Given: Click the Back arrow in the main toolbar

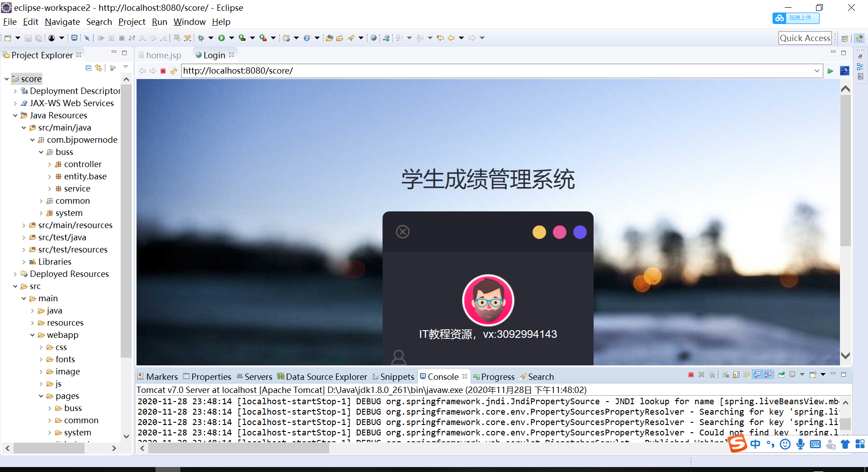Looking at the screenshot, I should point(451,38).
